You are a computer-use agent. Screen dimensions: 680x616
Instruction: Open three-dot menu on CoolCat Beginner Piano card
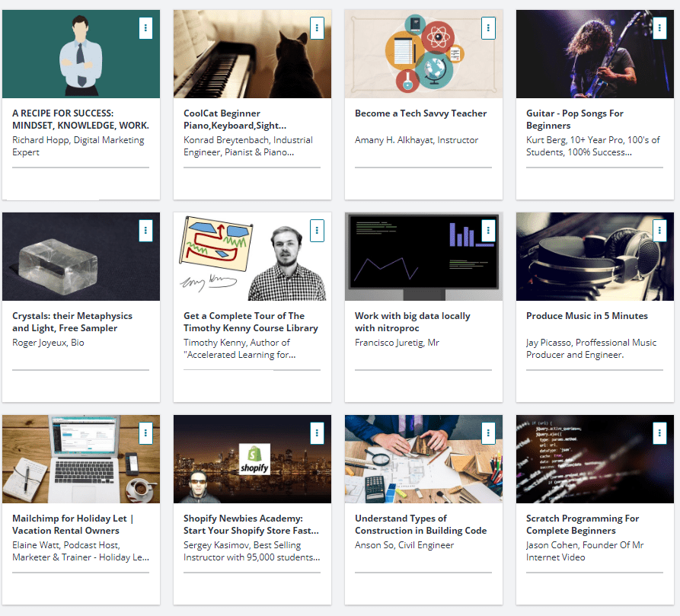(318, 28)
